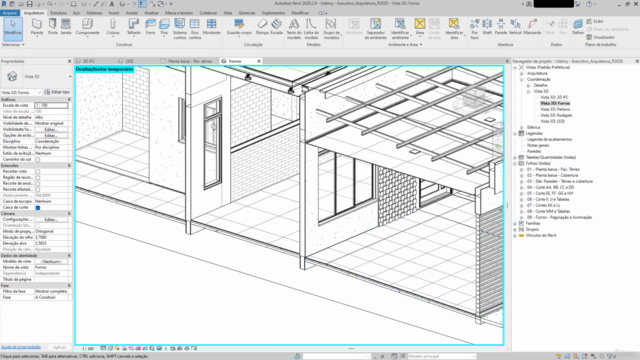Screen dimensions: 640x360
Task: Choose the Componente tool
Action: pos(87,27)
